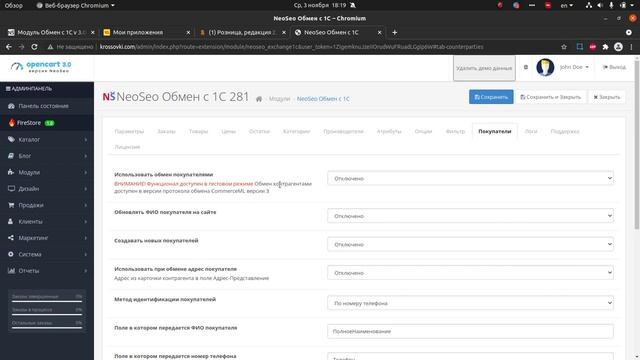Open Метод идентификации покупателей dropdown
The height and width of the screenshot is (360, 640).
click(470, 303)
